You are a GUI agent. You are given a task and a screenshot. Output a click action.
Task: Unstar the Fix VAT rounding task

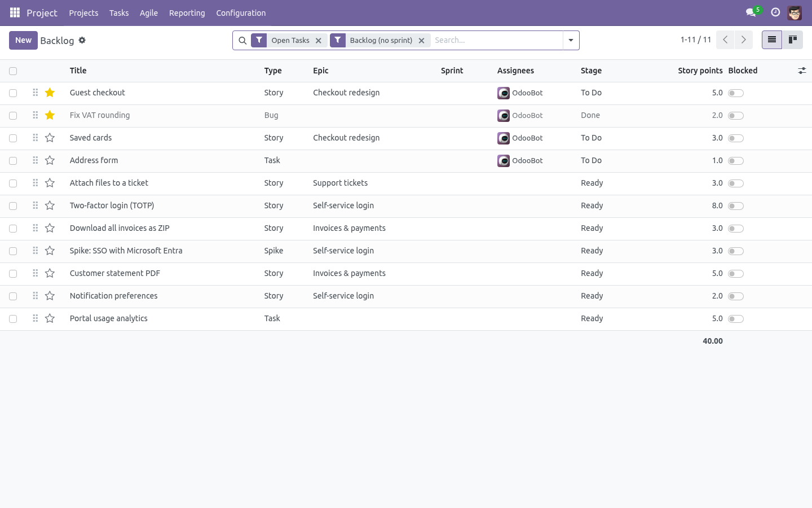50,115
